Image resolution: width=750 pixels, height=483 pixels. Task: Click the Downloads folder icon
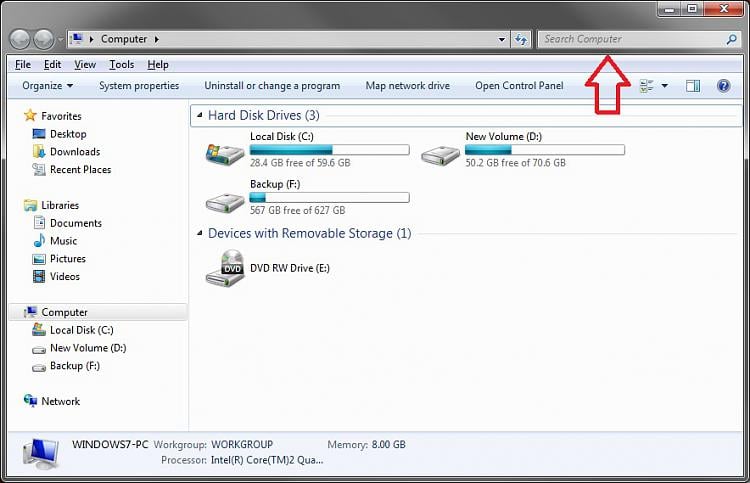[39, 152]
